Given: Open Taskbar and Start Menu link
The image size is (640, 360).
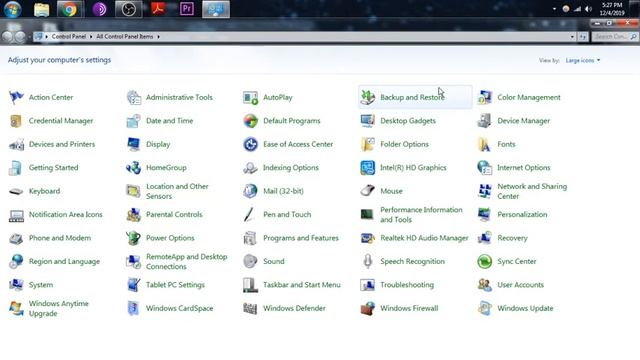Looking at the screenshot, I should [302, 285].
